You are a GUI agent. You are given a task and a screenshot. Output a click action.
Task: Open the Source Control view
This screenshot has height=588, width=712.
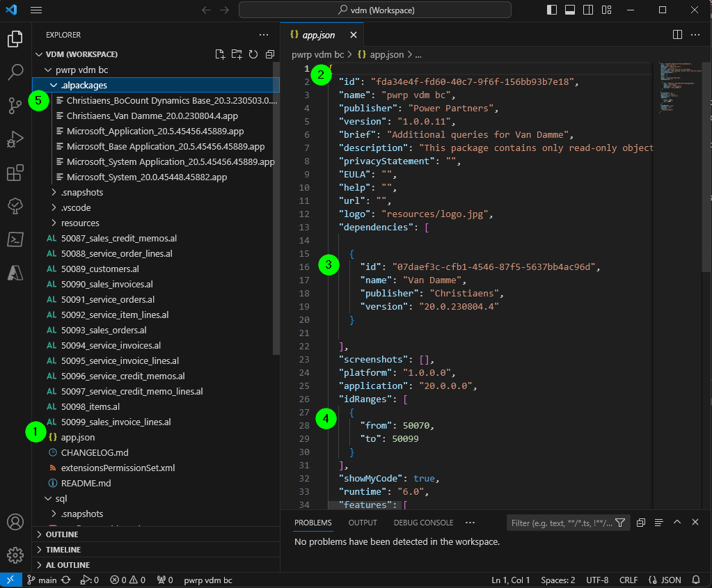[15, 105]
